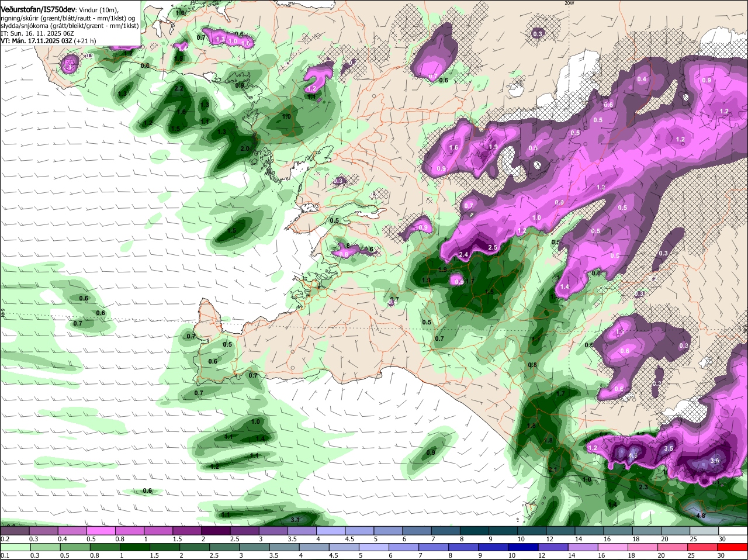The image size is (748, 560).
Task: Pick snow legend swatch between 1 and 1.5
Action: [x=158, y=531]
